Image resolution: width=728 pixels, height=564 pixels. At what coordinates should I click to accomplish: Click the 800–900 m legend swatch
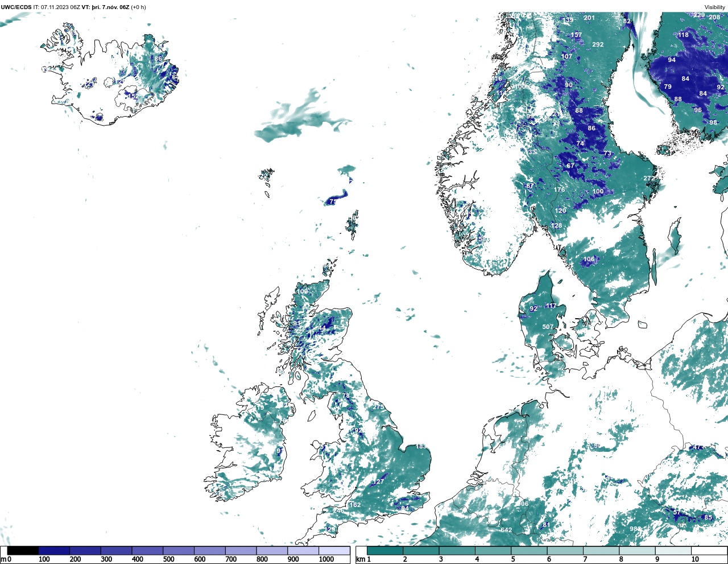point(272,551)
